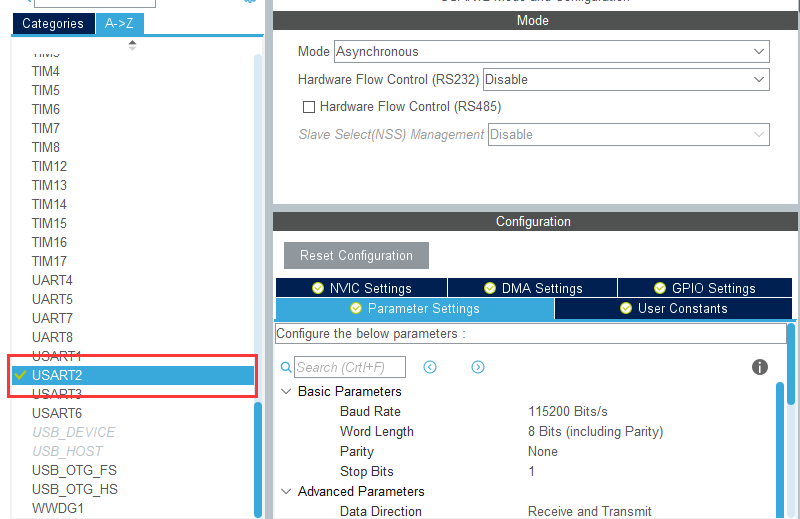This screenshot has width=800, height=519.
Task: Click the previous search result arrow
Action: (x=430, y=367)
